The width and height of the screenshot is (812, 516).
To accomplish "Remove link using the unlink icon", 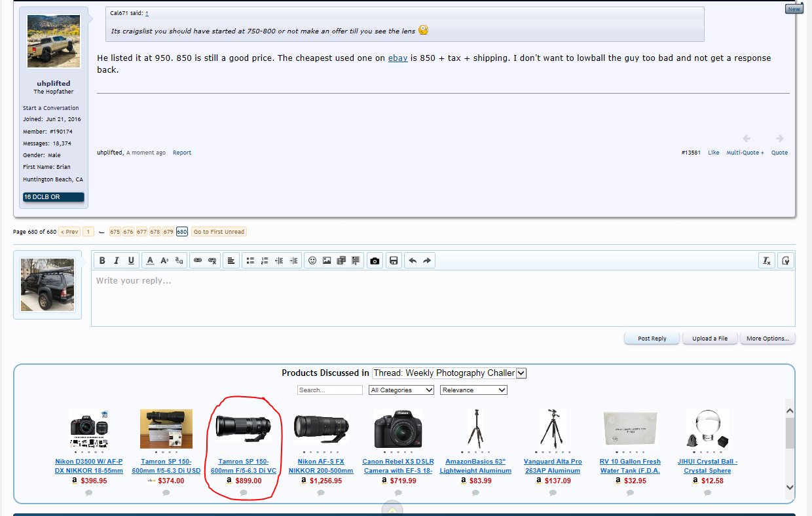I will [x=212, y=261].
